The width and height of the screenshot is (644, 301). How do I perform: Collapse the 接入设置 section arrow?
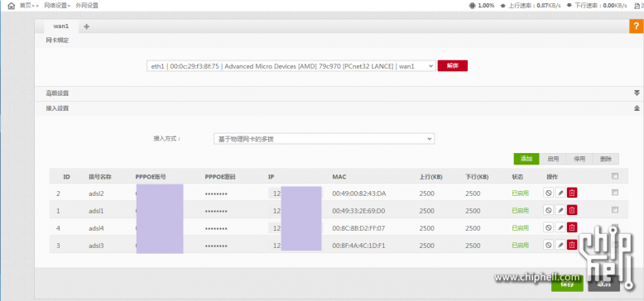coord(637,108)
